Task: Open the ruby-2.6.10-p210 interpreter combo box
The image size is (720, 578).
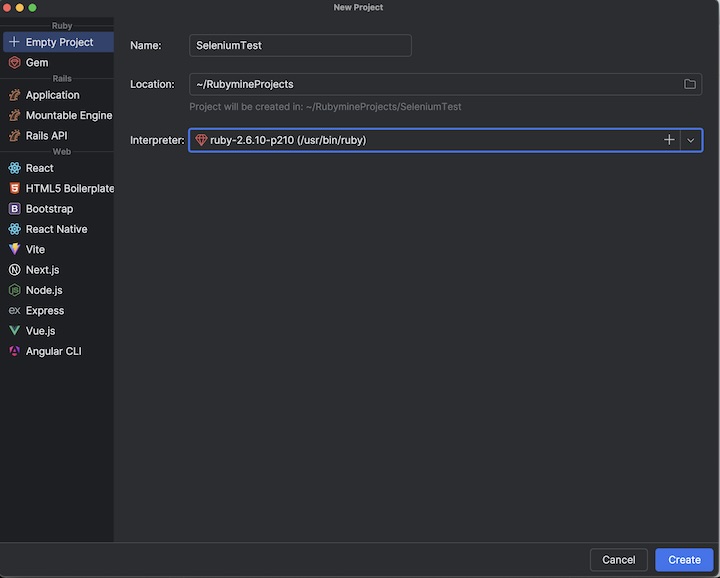Action: click(420, 140)
